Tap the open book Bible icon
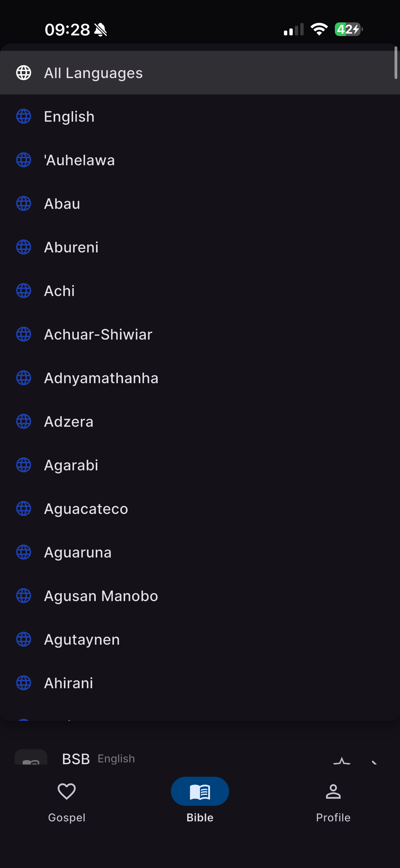The width and height of the screenshot is (400, 868). pyautogui.click(x=200, y=791)
